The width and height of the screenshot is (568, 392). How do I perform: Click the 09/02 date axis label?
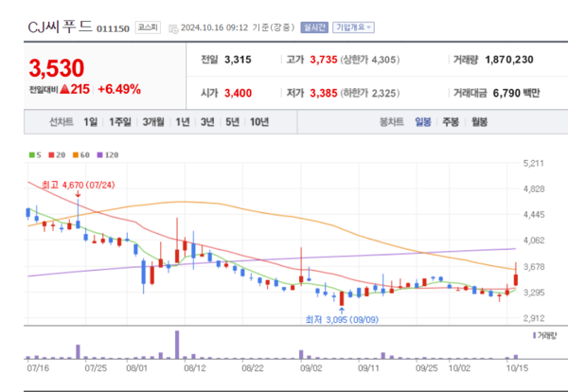click(311, 368)
